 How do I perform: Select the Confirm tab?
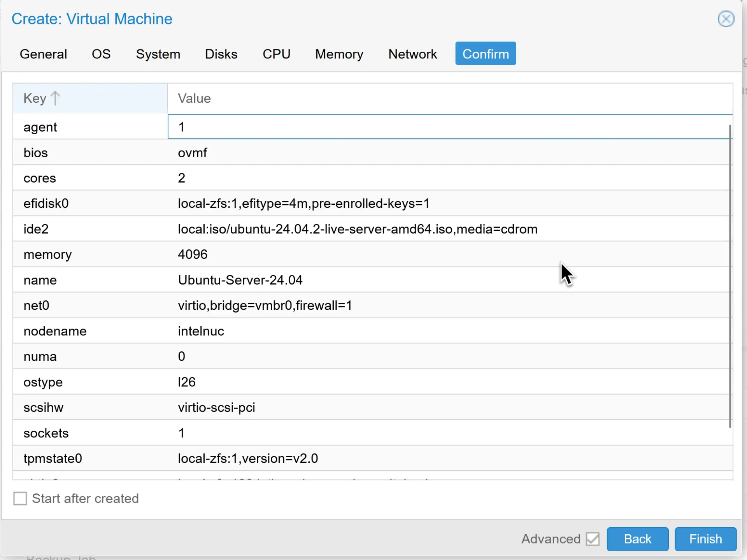coord(485,53)
